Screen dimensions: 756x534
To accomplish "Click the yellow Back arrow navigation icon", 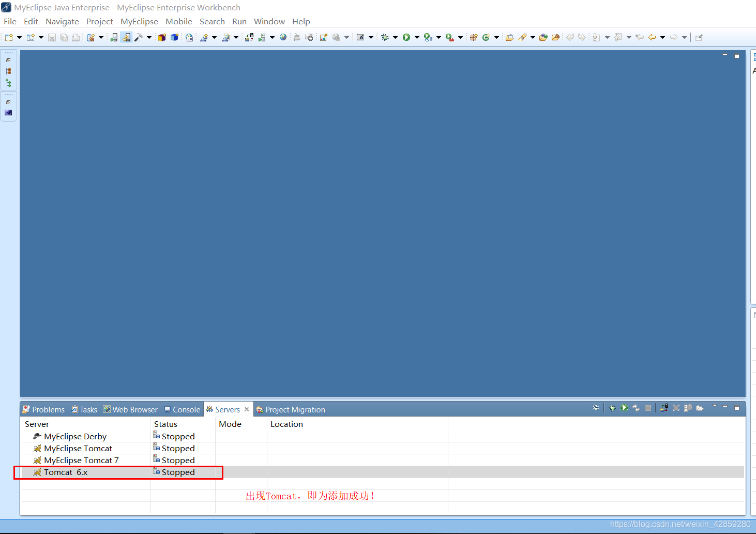I will click(652, 37).
